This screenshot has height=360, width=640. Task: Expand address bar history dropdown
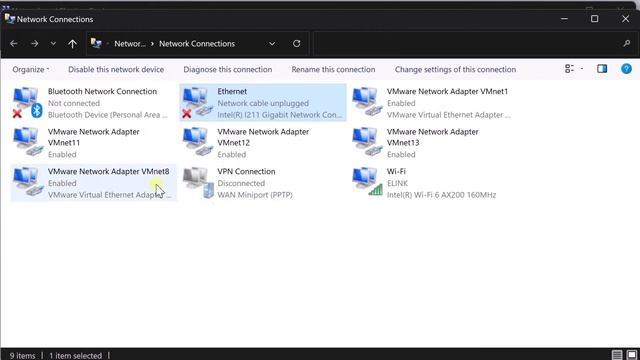pos(272,44)
